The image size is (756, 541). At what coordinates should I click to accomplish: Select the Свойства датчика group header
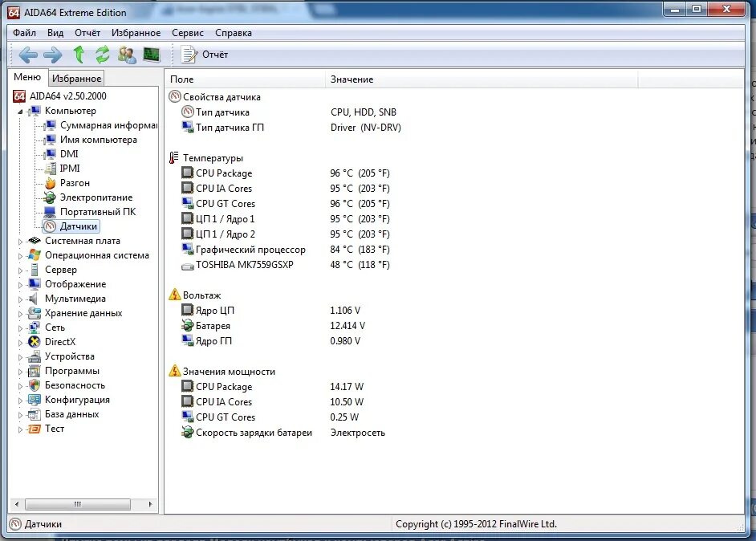[x=214, y=97]
